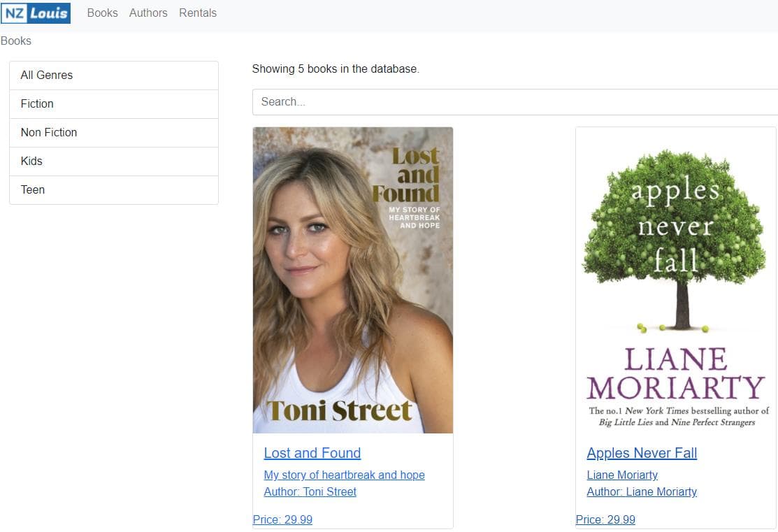The image size is (778, 532).
Task: Select the Teen genre filter
Action: pyautogui.click(x=33, y=189)
